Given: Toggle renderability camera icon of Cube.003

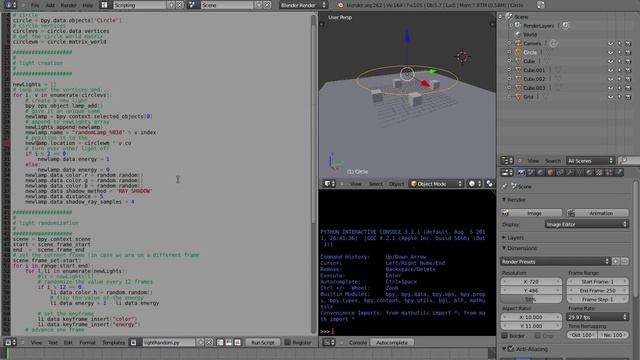Looking at the screenshot, I should point(628,88).
